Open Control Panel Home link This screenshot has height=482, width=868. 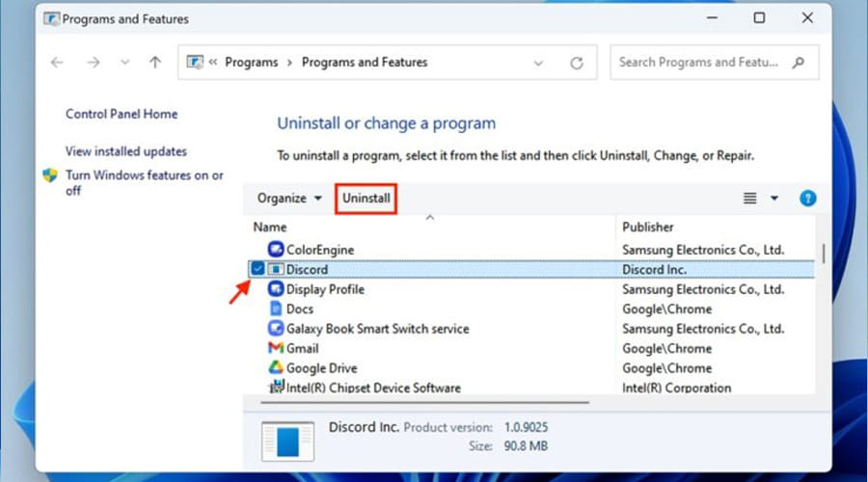(122, 114)
